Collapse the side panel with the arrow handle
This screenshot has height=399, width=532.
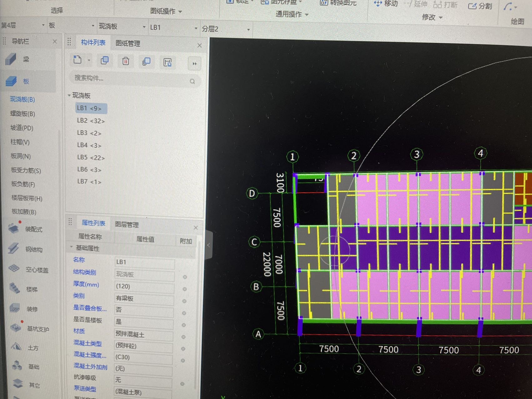tap(209, 245)
